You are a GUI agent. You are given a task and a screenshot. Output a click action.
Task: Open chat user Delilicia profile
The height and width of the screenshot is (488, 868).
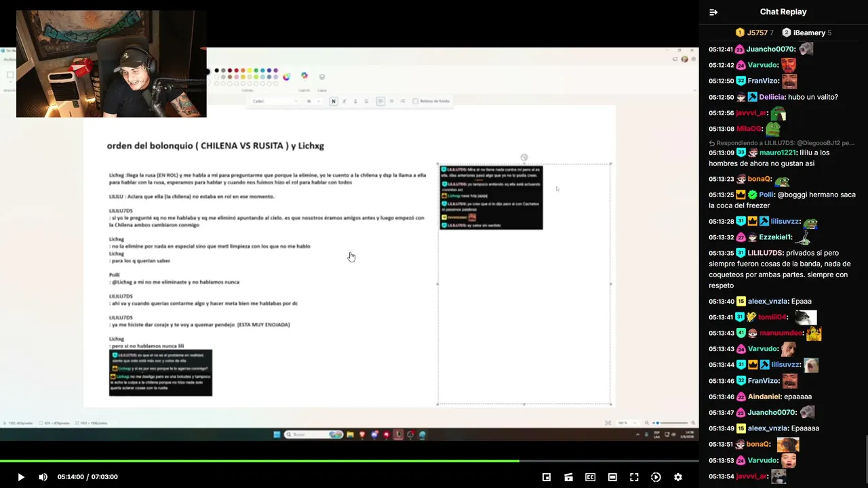click(772, 97)
